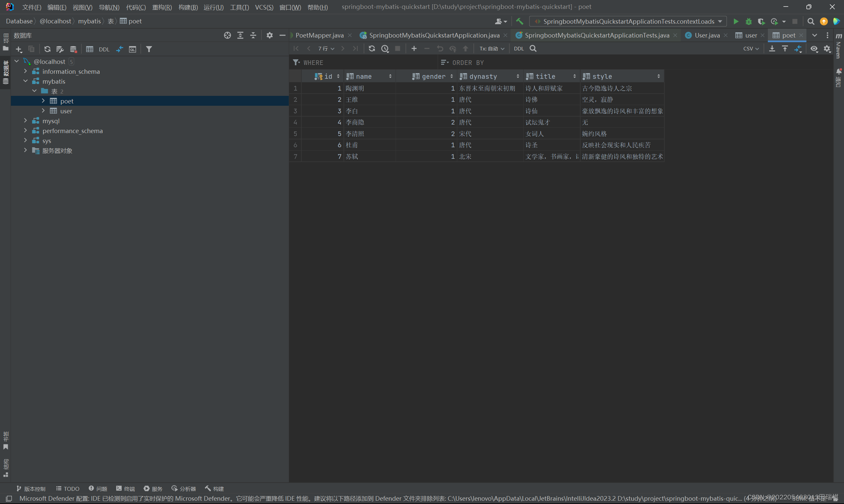Open the Tx: 自动 transaction mode dropdown
This screenshot has height=504, width=844.
(x=491, y=48)
